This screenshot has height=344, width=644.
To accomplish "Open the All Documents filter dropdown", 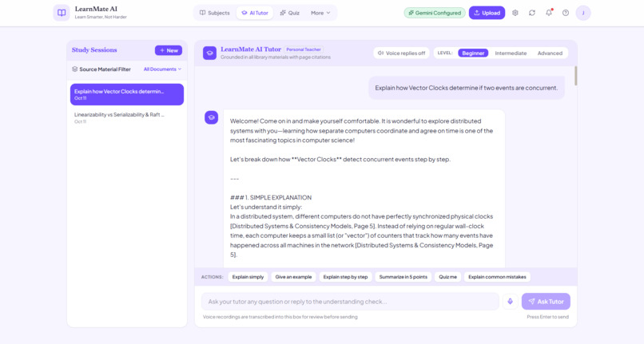I will [163, 69].
